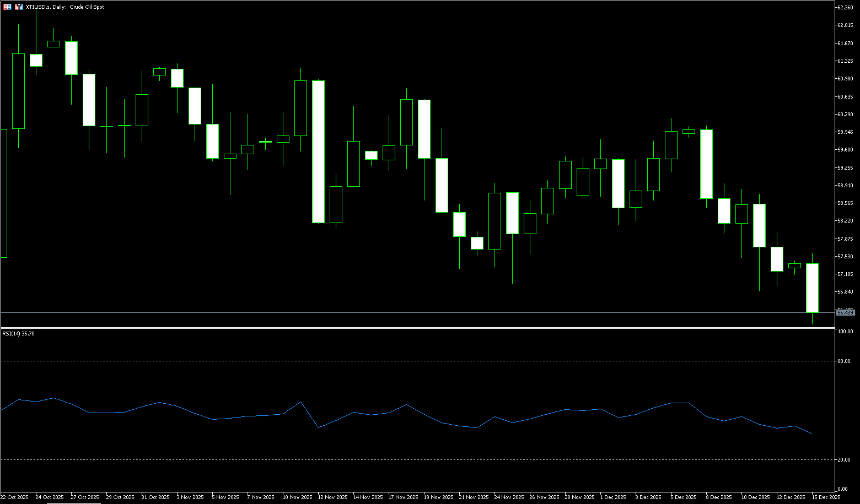Click the 15 Dec 2025 date label
Viewport: 860px width, 504px height.
(x=826, y=497)
